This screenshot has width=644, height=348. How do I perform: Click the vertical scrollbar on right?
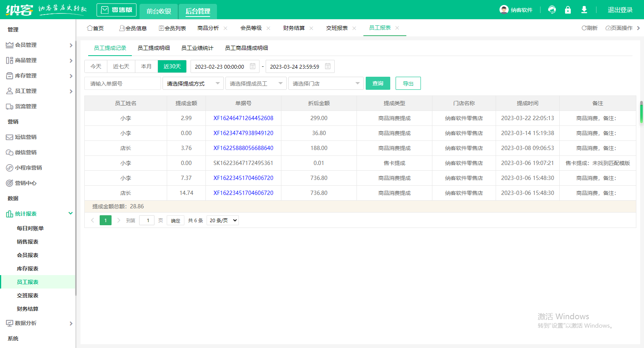pos(641,112)
